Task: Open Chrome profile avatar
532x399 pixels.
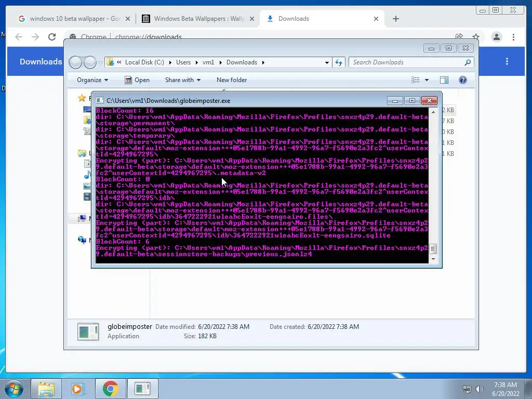Action: [x=497, y=37]
